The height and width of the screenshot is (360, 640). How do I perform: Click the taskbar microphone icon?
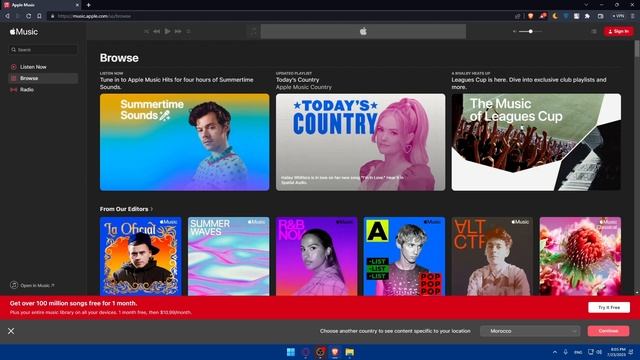coord(566,352)
